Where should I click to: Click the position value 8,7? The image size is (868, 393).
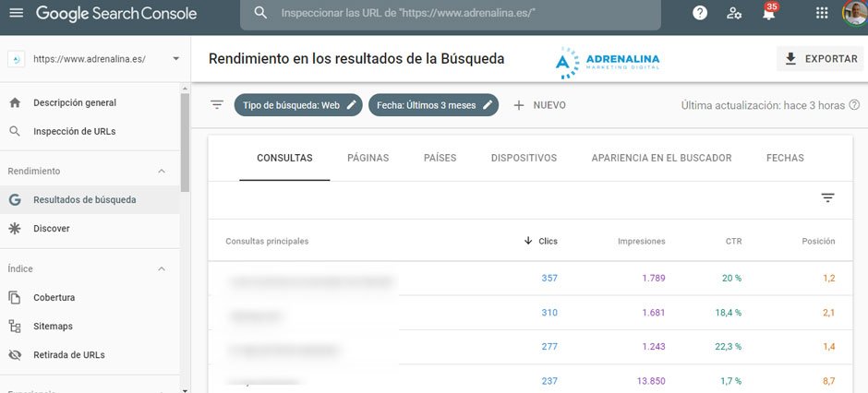(x=828, y=381)
